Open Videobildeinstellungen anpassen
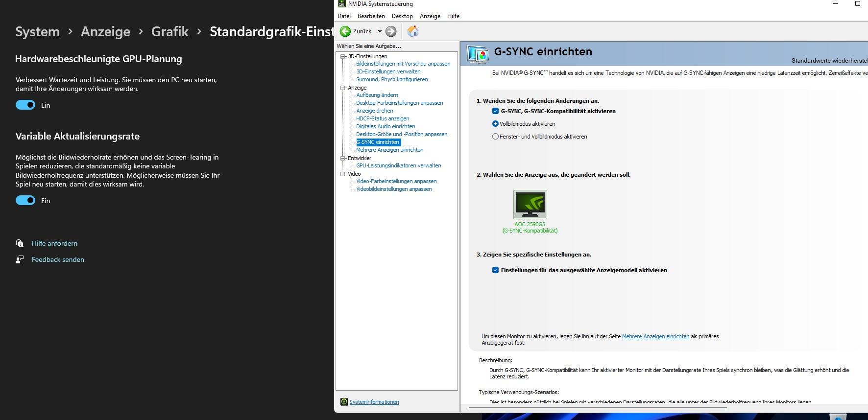Viewport: 868px width, 420px height. point(394,189)
